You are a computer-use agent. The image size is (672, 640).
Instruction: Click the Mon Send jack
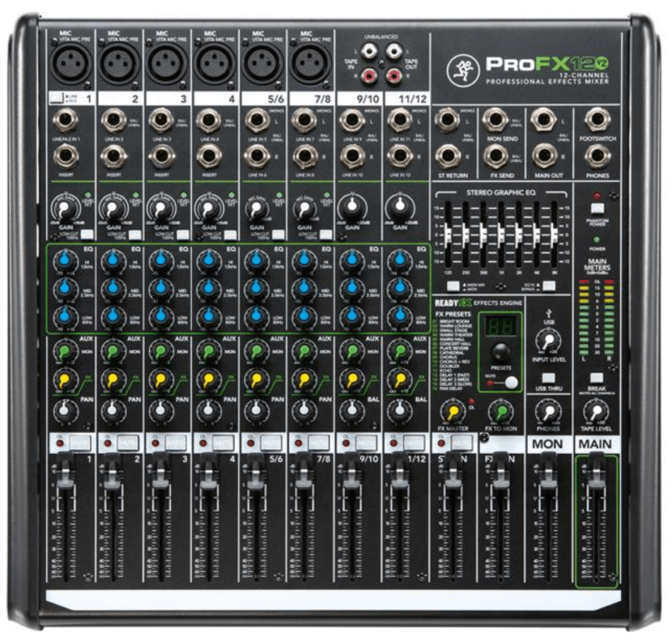click(x=496, y=120)
